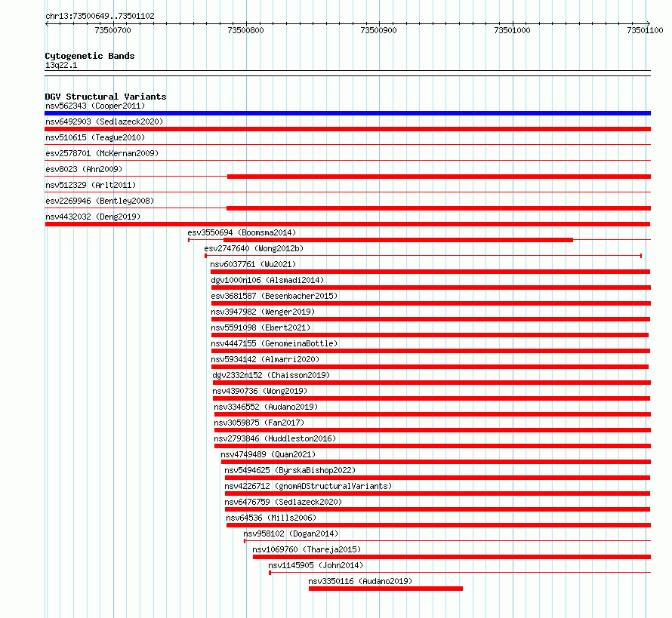Click nsv512329 (Arlt2011) label

pos(91,185)
